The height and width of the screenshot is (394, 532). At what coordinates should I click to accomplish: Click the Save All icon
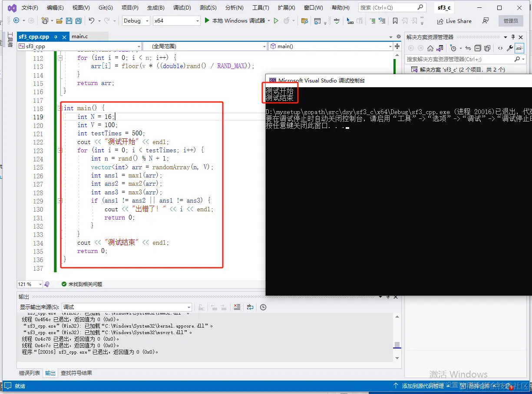tap(78, 21)
